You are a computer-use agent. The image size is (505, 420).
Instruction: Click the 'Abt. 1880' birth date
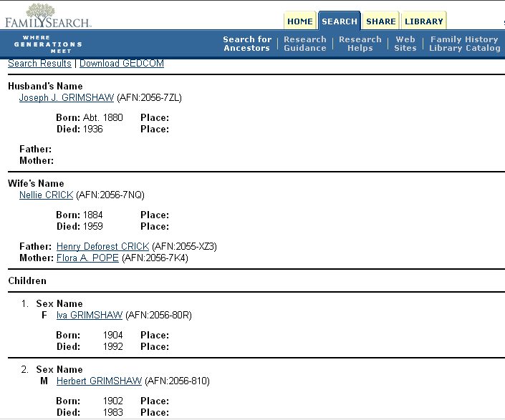coord(102,118)
